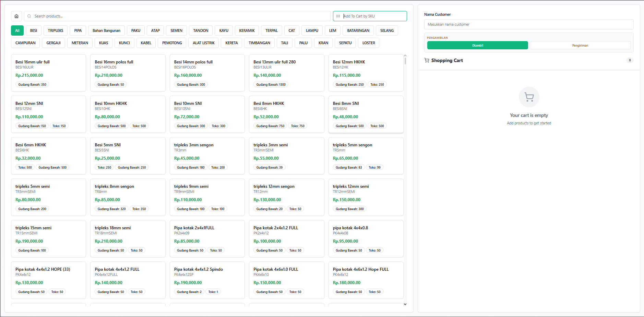The width and height of the screenshot is (644, 317).
Task: Click the Masukkan nama customer field
Action: pos(528,24)
